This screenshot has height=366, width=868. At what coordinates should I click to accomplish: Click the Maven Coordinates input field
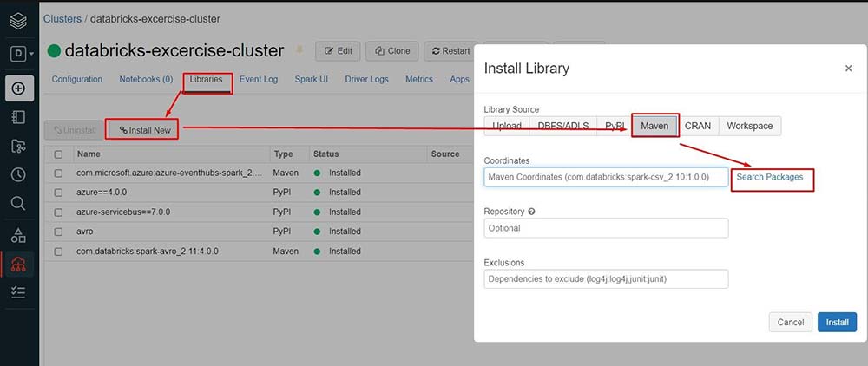tap(606, 177)
